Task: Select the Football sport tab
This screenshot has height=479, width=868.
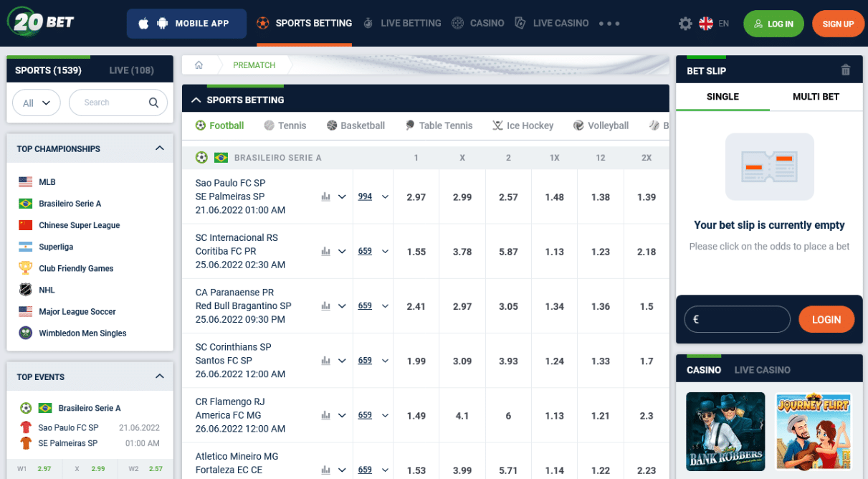Action: 220,125
